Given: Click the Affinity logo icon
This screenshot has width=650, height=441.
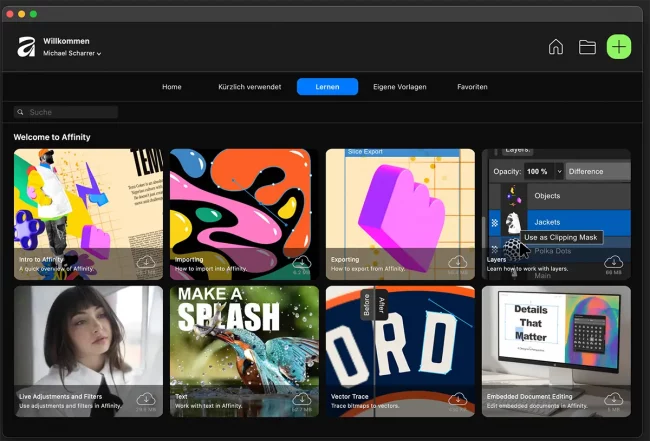Looking at the screenshot, I should pyautogui.click(x=26, y=47).
